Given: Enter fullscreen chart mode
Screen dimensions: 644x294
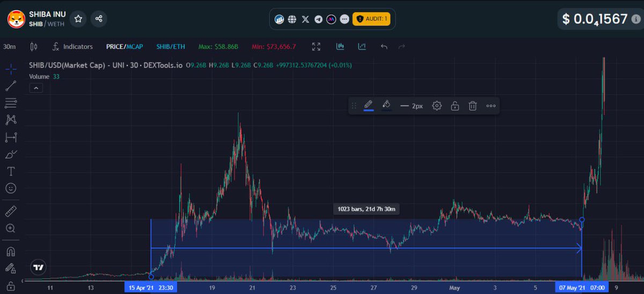Looking at the screenshot, I should click(x=316, y=47).
